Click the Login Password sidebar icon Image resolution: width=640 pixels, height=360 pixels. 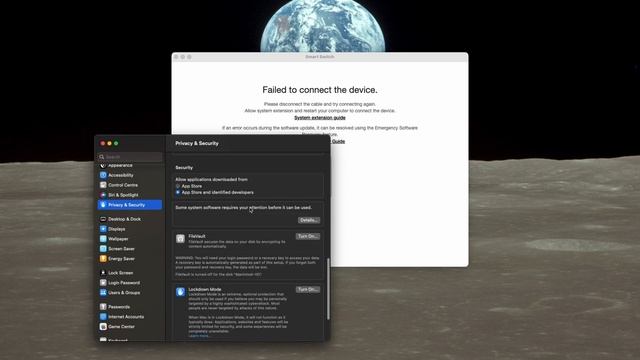(103, 282)
